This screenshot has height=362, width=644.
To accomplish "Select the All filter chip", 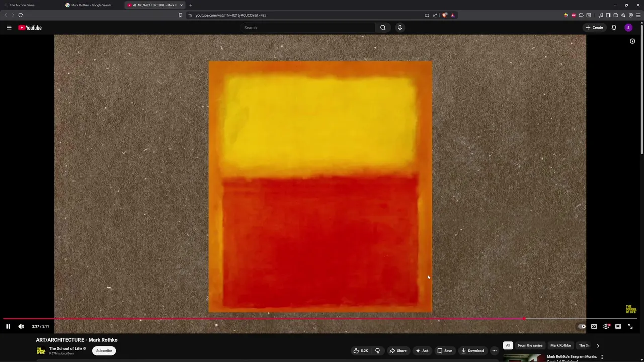I will point(508,345).
